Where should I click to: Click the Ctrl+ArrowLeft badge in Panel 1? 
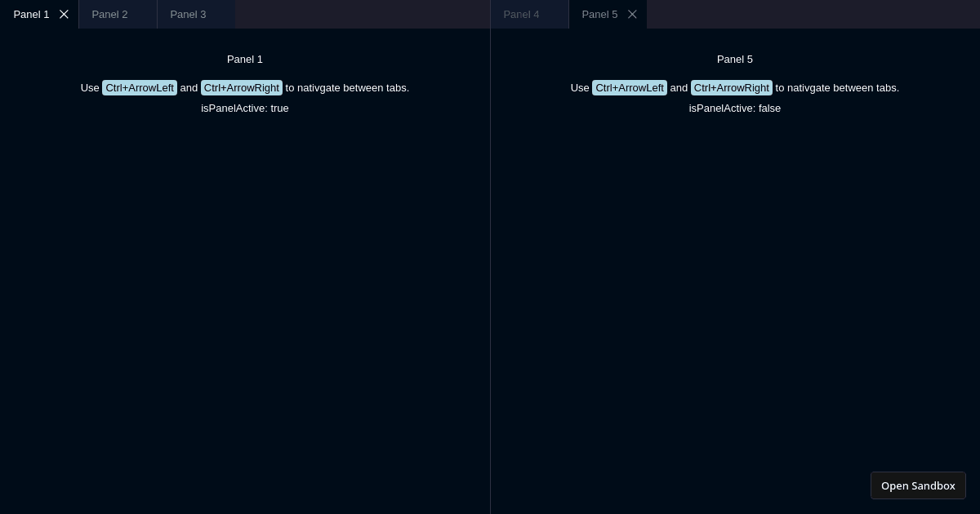(140, 88)
